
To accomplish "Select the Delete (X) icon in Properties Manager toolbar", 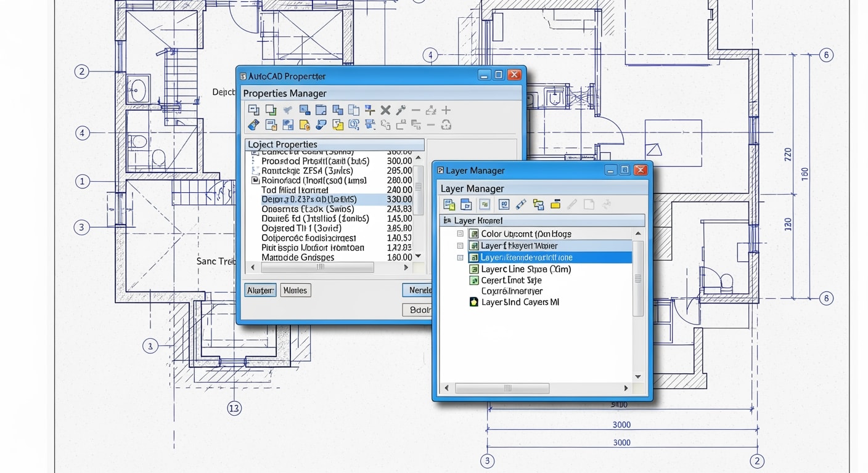I will pyautogui.click(x=384, y=110).
